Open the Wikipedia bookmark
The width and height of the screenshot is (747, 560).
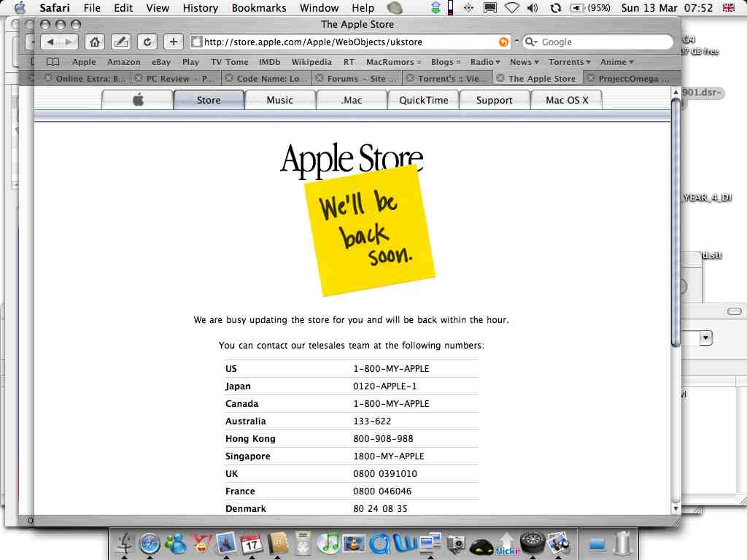[311, 62]
